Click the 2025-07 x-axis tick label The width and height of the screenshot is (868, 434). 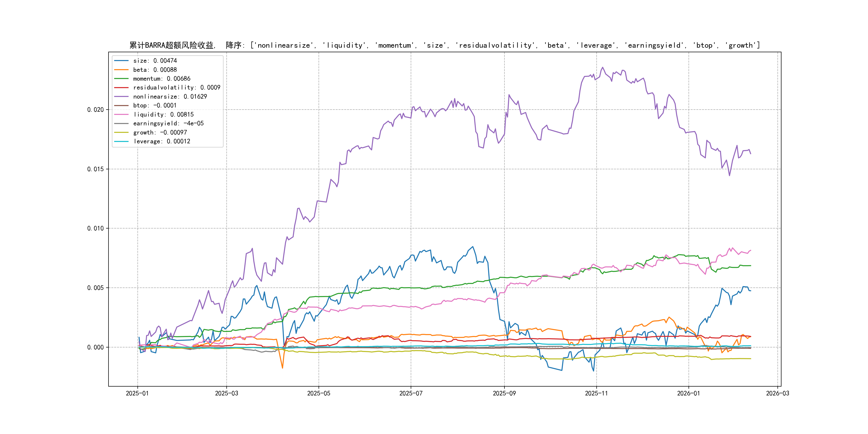(410, 393)
